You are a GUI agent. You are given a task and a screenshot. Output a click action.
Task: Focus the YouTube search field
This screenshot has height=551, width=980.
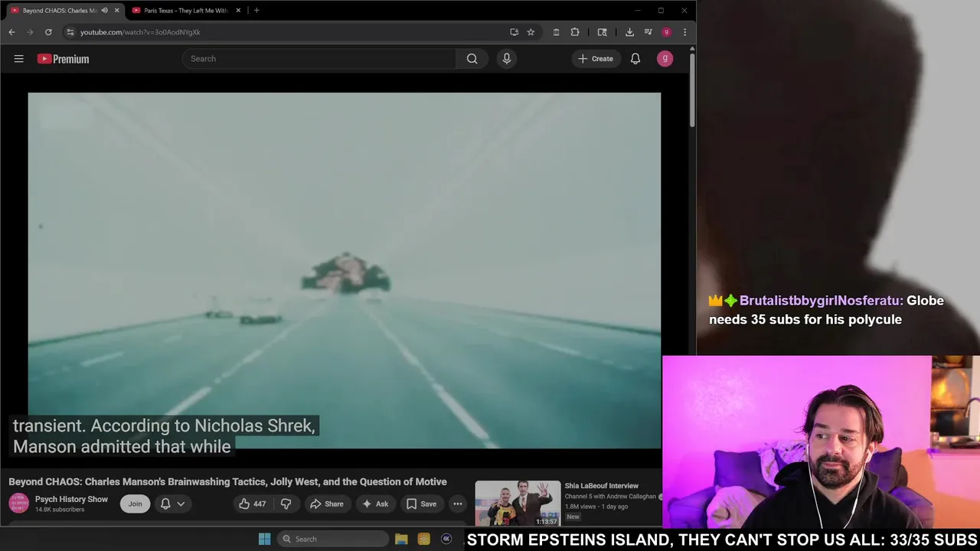pos(319,59)
